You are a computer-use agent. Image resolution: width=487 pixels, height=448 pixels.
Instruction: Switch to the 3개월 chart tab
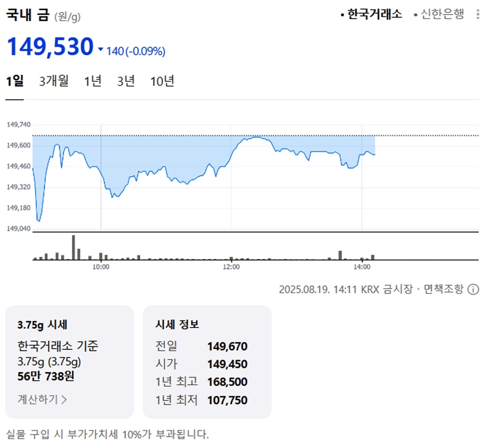click(54, 81)
